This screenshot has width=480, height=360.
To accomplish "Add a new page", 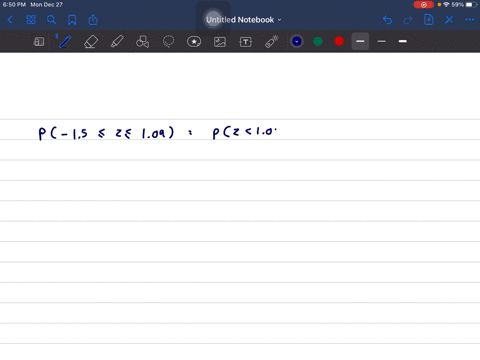I will 429,20.
